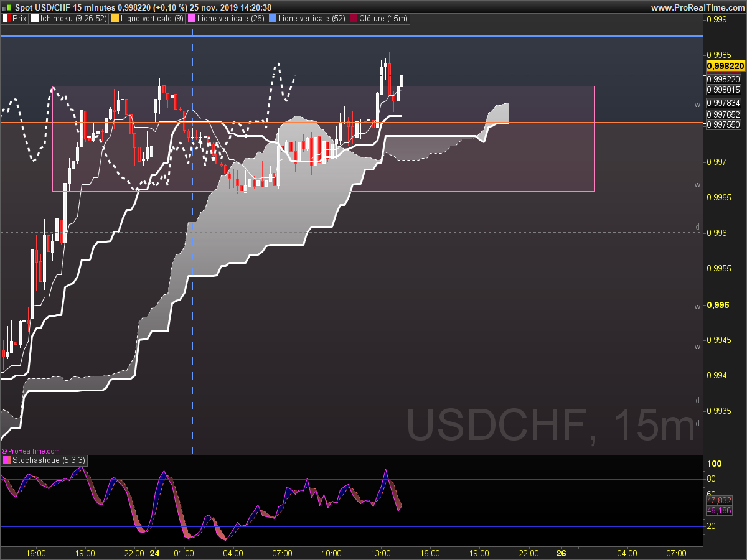Click the red-white Prix indicator swatch
747x560 pixels.
(x=7, y=19)
